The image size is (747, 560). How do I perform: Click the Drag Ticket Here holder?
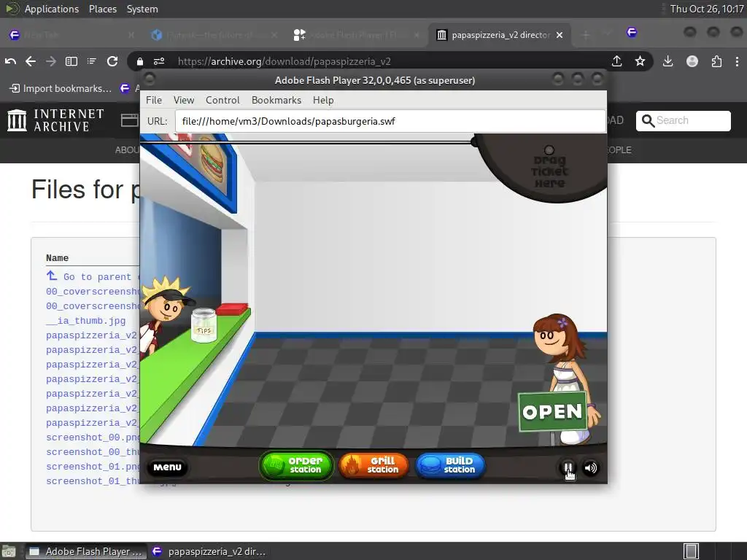pos(549,168)
